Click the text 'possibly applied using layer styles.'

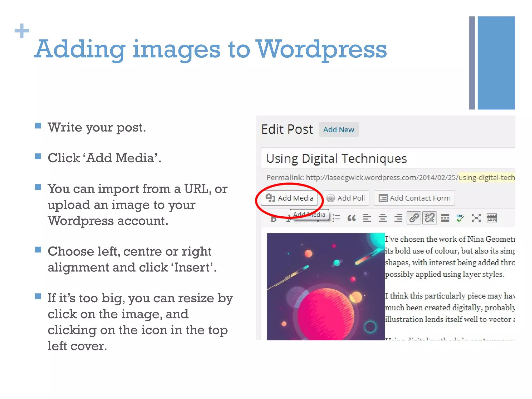point(445,274)
